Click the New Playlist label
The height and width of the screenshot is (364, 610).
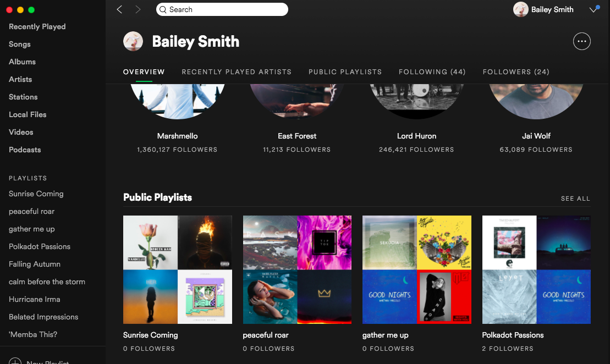(47, 362)
